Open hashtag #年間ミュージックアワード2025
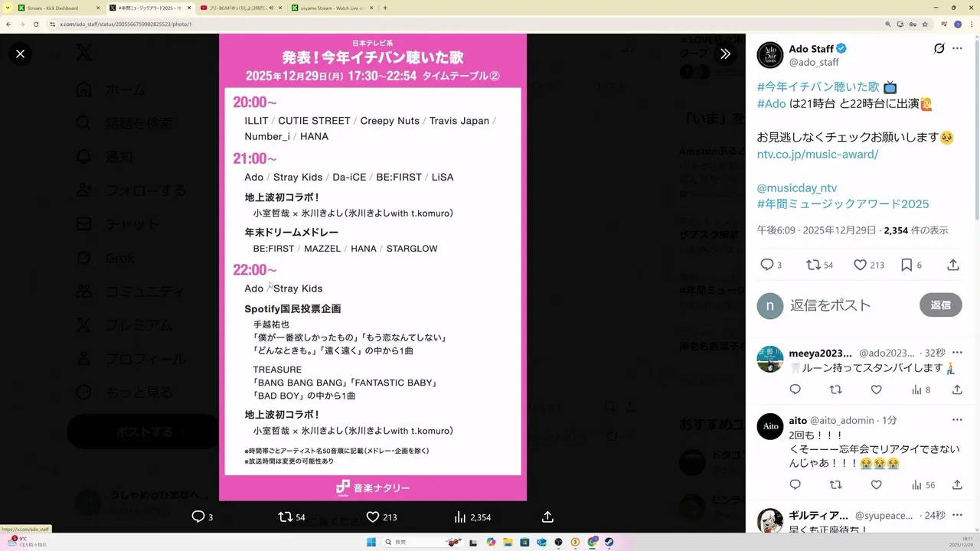 (843, 204)
